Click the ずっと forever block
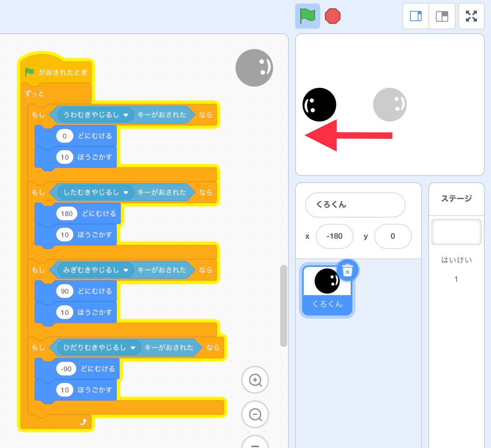The width and height of the screenshot is (491, 448). coord(34,94)
